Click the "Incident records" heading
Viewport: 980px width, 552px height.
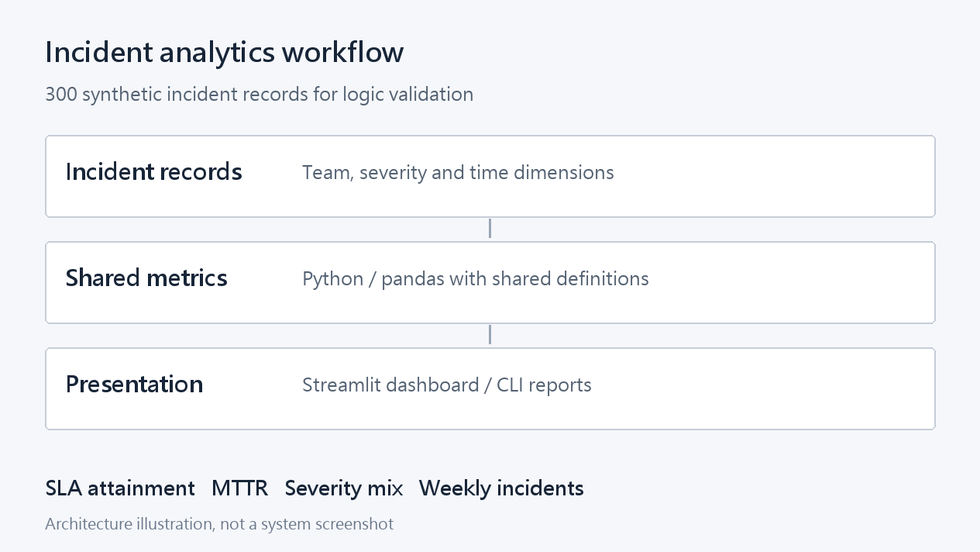point(154,171)
